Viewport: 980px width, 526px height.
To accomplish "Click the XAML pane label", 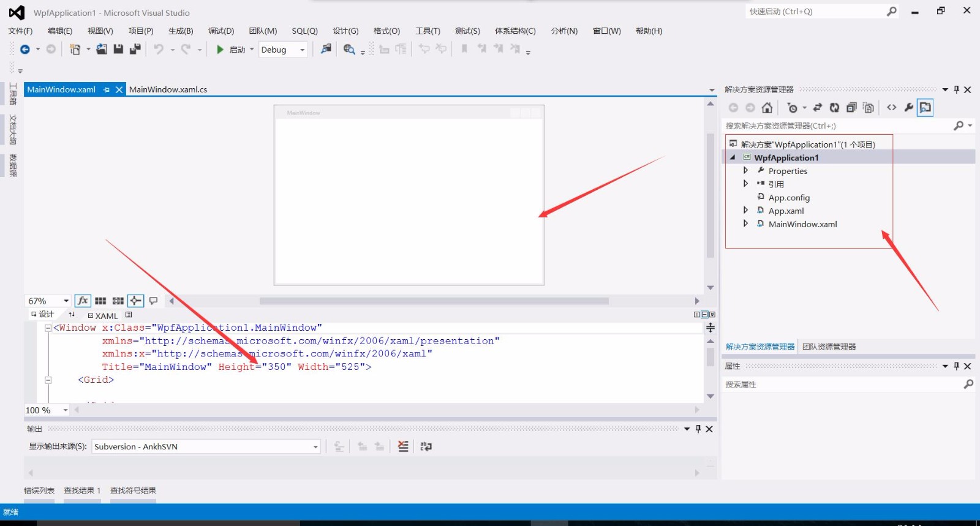I will click(107, 316).
